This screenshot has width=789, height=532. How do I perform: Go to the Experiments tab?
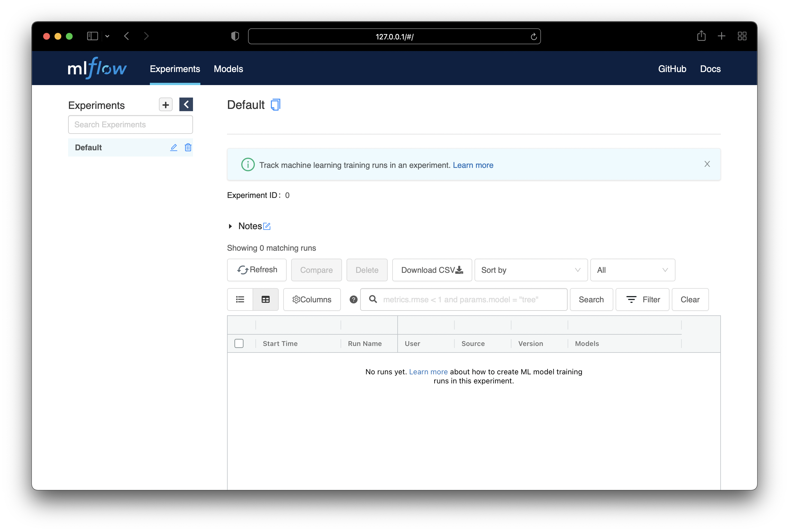(x=175, y=69)
